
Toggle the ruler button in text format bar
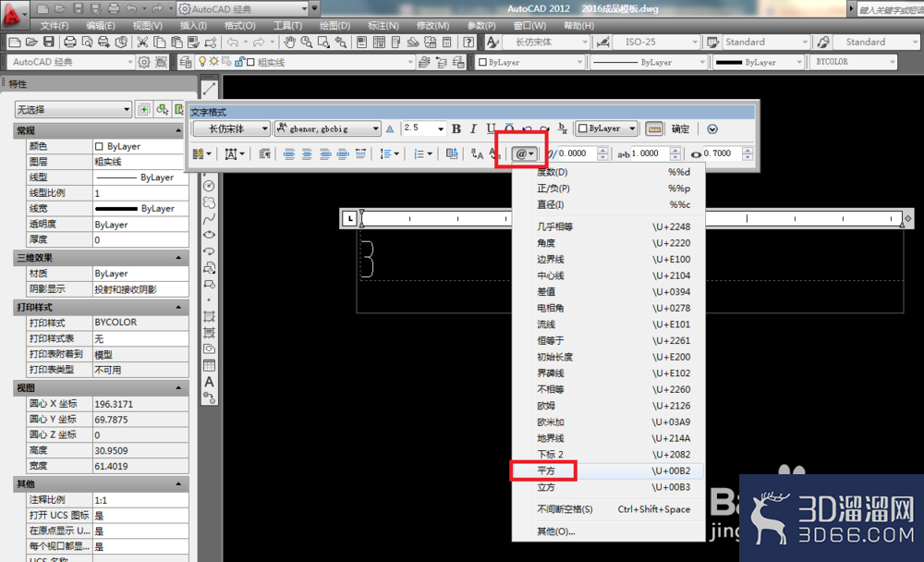click(654, 128)
